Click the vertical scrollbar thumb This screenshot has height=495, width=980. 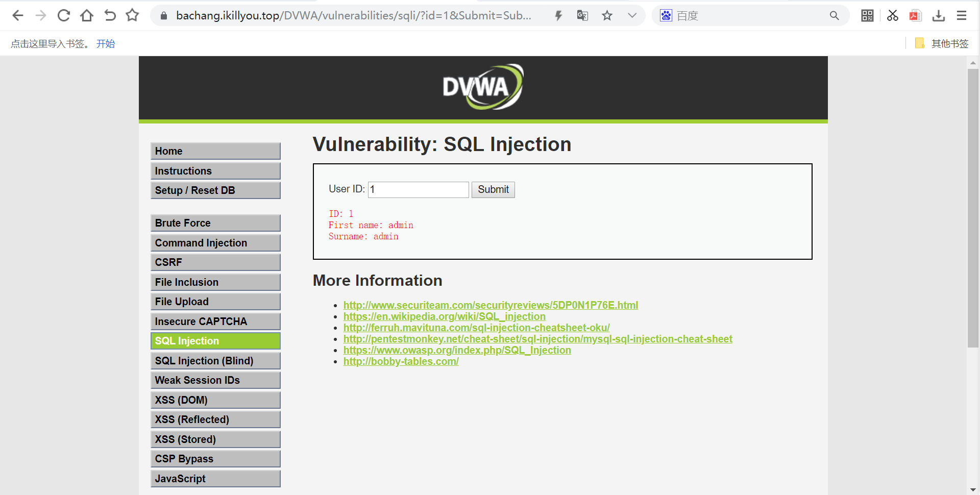973,208
